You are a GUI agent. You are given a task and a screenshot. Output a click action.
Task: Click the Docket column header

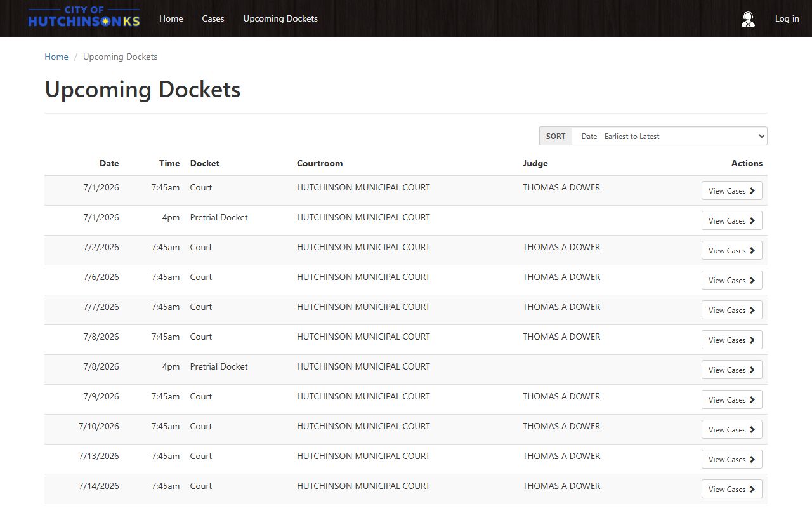[205, 163]
